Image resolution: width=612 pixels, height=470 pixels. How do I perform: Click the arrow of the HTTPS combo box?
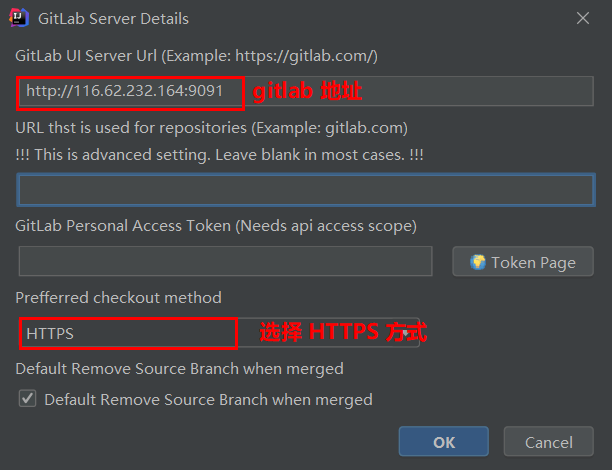tap(406, 333)
